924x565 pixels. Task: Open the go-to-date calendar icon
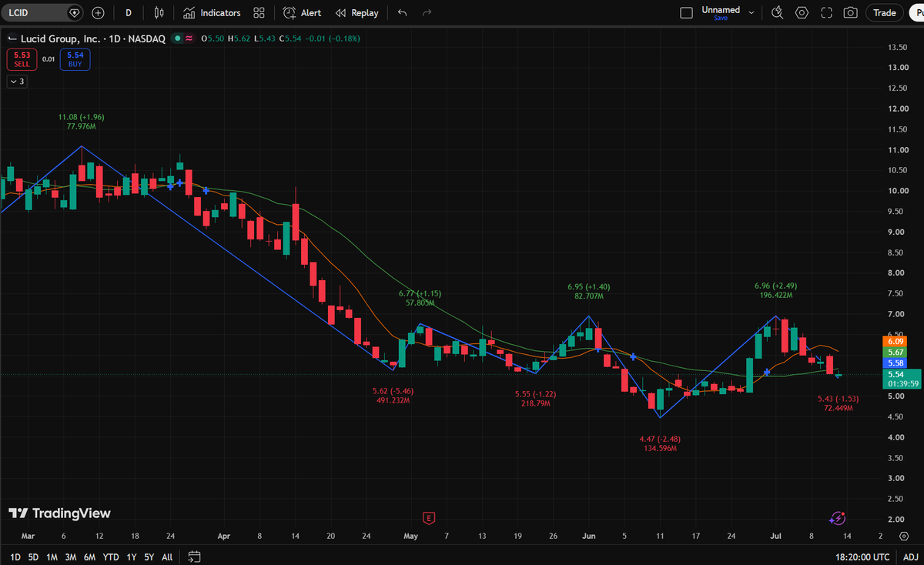(194, 557)
